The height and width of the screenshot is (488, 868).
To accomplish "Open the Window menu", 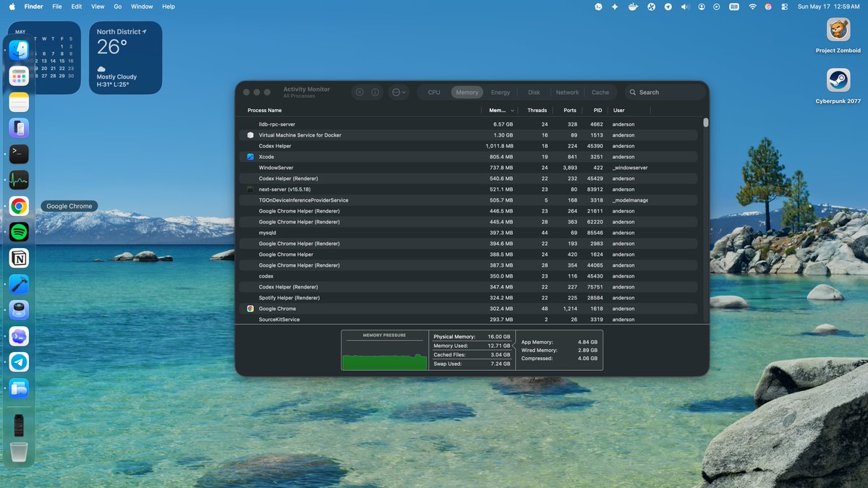I will point(142,7).
